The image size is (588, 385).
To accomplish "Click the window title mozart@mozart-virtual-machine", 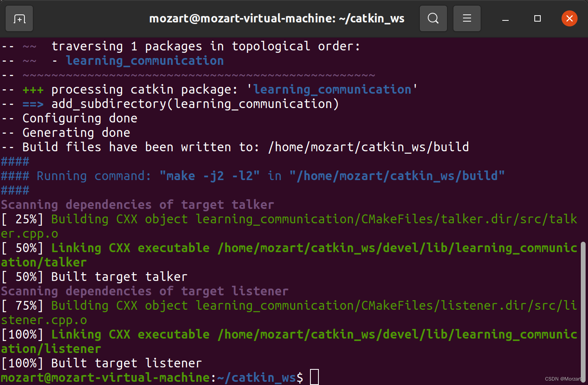I will (x=276, y=18).
